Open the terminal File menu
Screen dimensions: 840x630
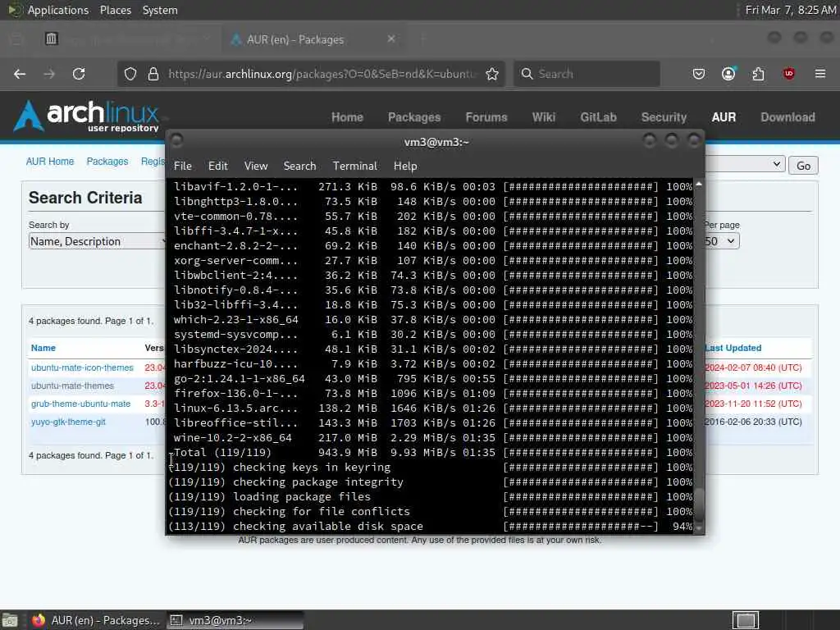pyautogui.click(x=183, y=166)
